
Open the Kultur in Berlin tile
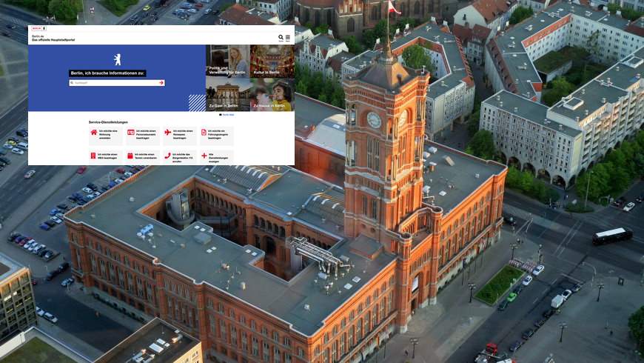click(x=272, y=61)
